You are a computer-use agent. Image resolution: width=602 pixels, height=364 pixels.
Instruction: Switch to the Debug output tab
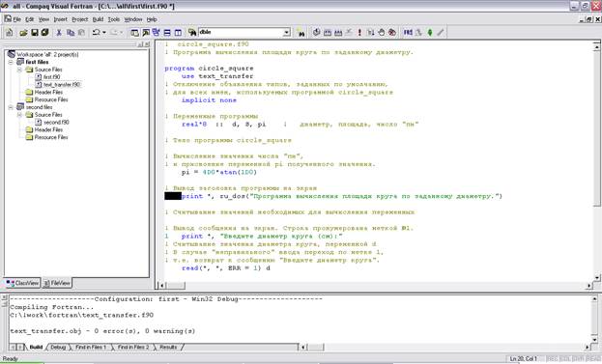(x=58, y=348)
